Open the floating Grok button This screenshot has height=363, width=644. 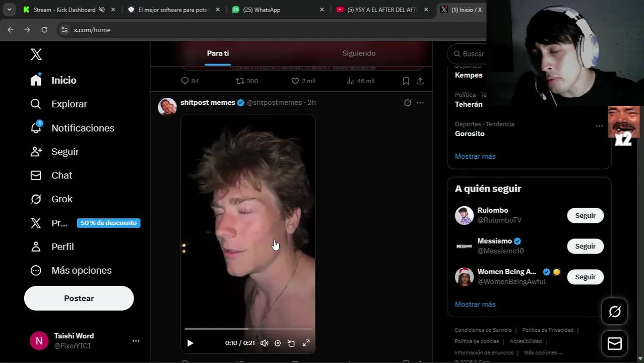click(615, 312)
